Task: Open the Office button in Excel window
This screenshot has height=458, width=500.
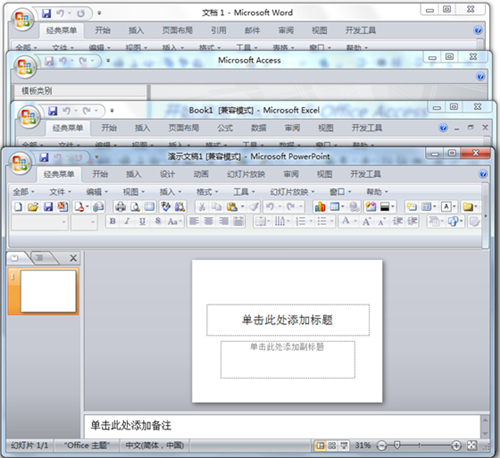Action: pyautogui.click(x=29, y=117)
